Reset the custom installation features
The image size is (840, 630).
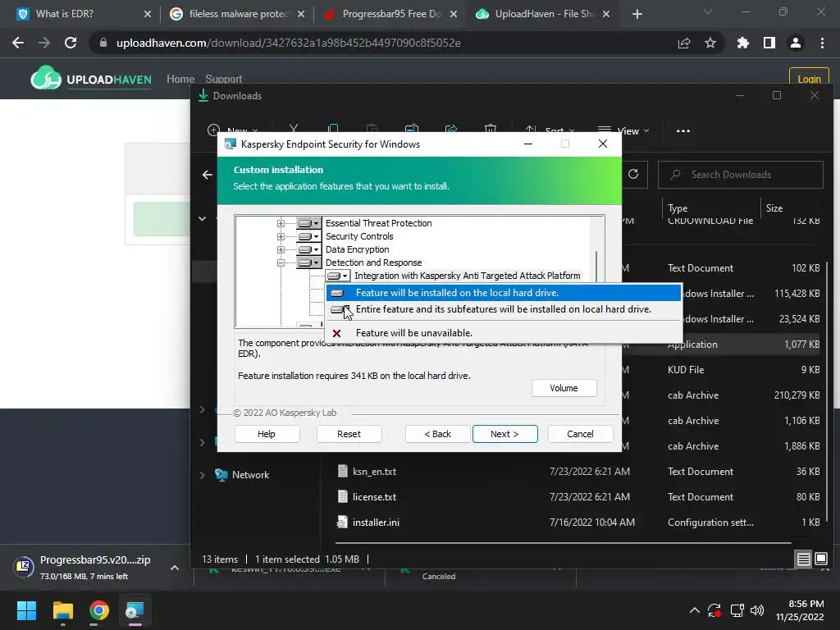pos(349,434)
